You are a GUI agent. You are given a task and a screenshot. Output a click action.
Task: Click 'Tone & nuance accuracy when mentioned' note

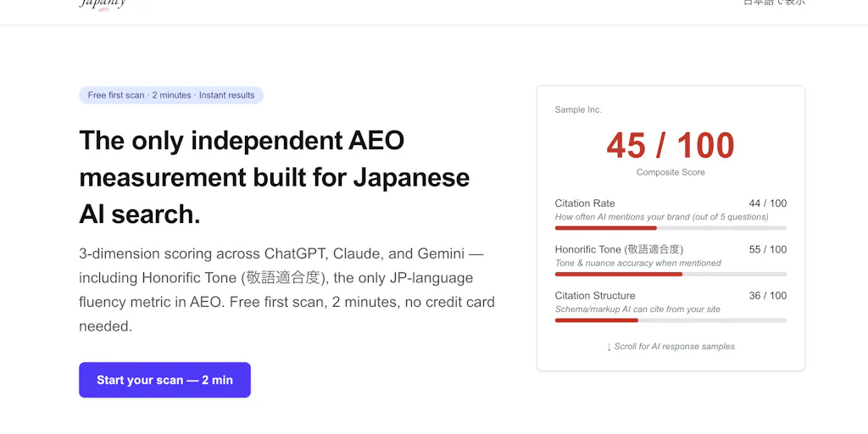click(637, 263)
